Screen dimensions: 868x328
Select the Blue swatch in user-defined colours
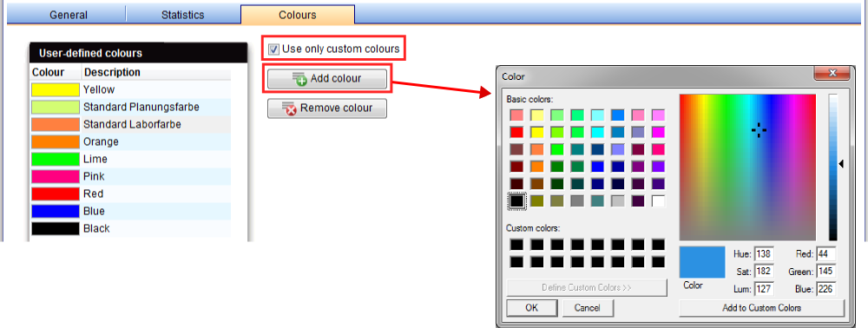[x=56, y=212]
